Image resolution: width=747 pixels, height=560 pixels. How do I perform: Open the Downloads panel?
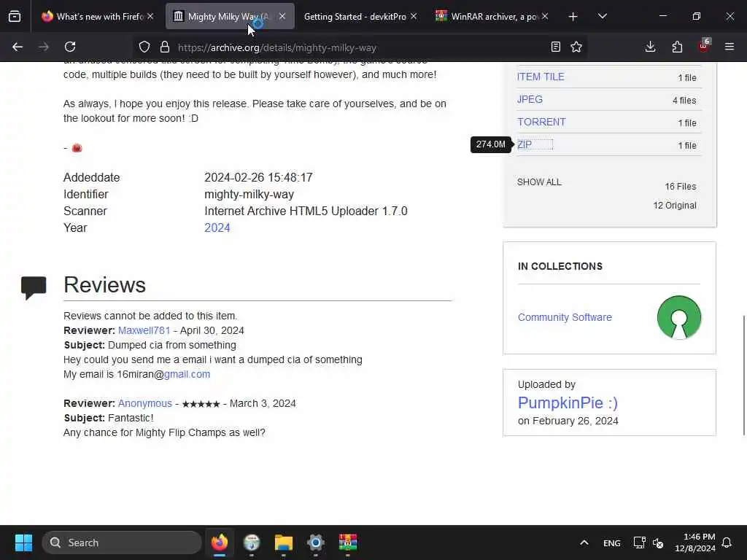coord(650,47)
